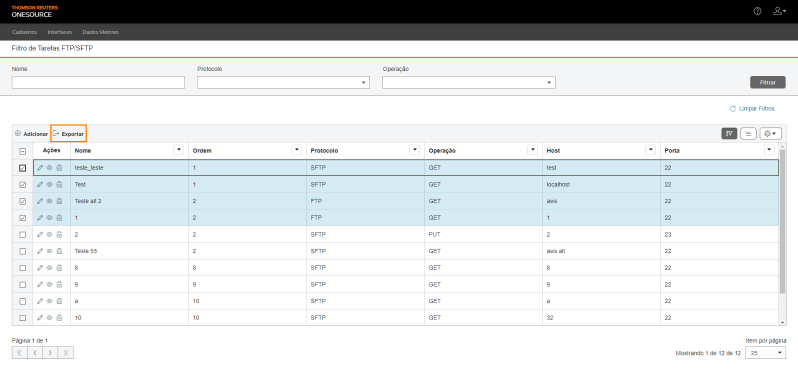Edit the row named 10 with pencil icon
The image size is (798, 375).
[x=40, y=318]
